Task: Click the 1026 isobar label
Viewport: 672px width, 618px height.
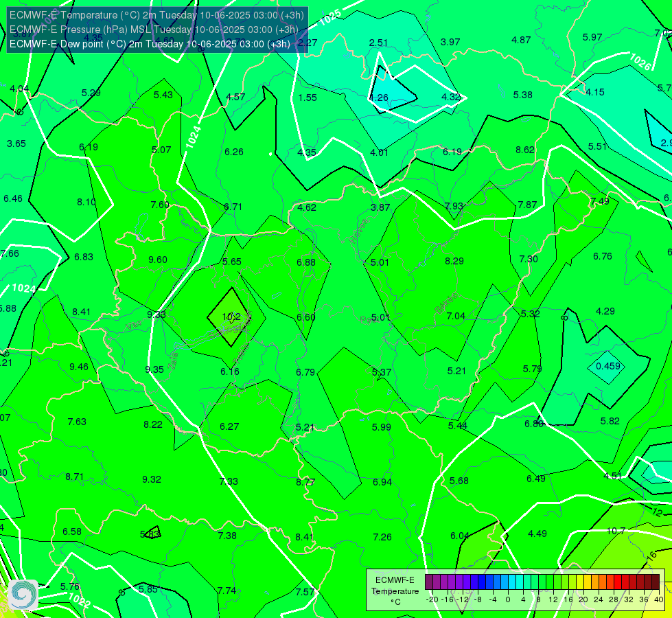Action: click(x=640, y=62)
